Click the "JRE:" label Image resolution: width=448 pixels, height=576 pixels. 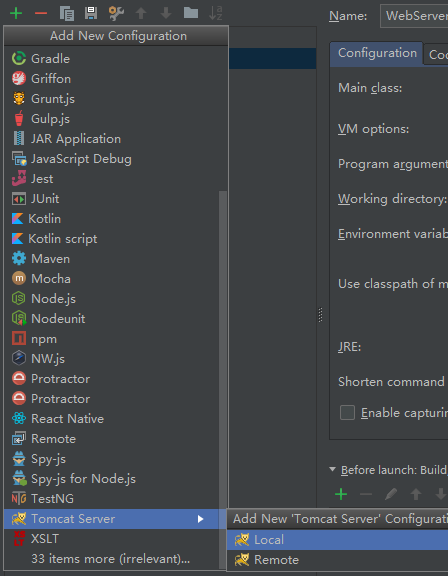click(x=349, y=346)
